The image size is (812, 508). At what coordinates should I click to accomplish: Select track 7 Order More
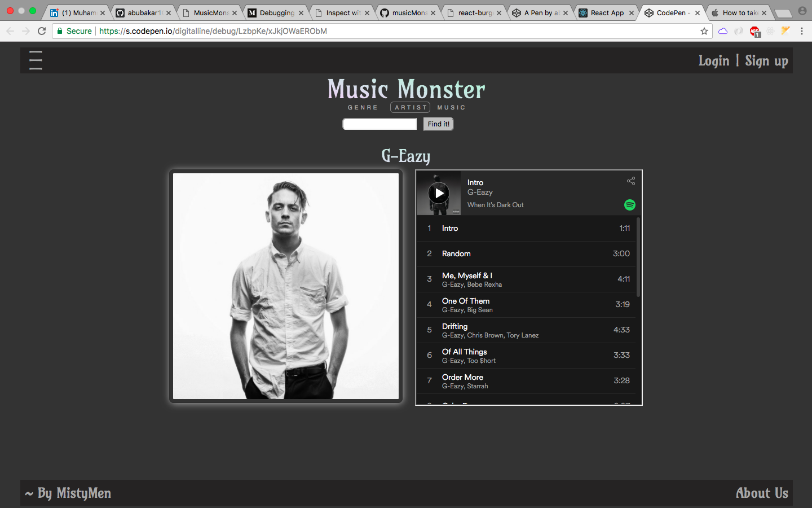coord(526,381)
